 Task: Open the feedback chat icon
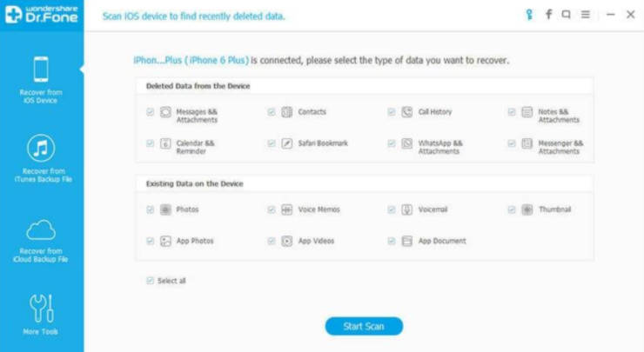point(567,15)
